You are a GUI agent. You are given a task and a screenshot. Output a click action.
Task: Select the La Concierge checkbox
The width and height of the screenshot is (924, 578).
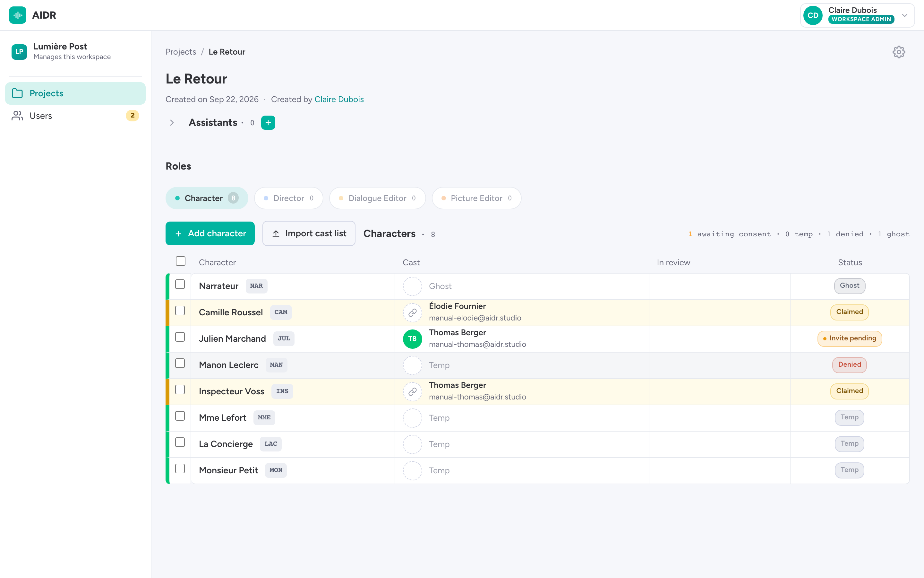(x=180, y=442)
